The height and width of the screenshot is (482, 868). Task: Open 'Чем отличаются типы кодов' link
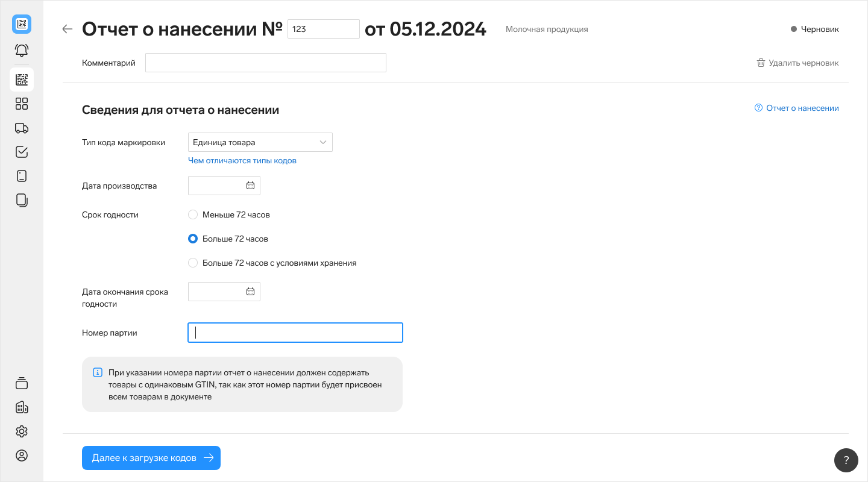point(242,160)
